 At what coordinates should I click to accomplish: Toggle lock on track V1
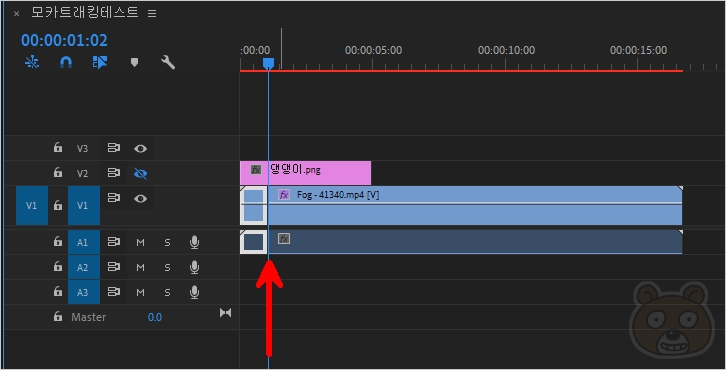(57, 205)
